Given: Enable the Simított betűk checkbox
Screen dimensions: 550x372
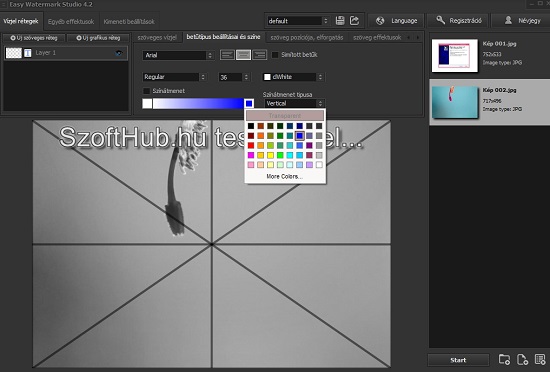Looking at the screenshot, I should (x=275, y=55).
